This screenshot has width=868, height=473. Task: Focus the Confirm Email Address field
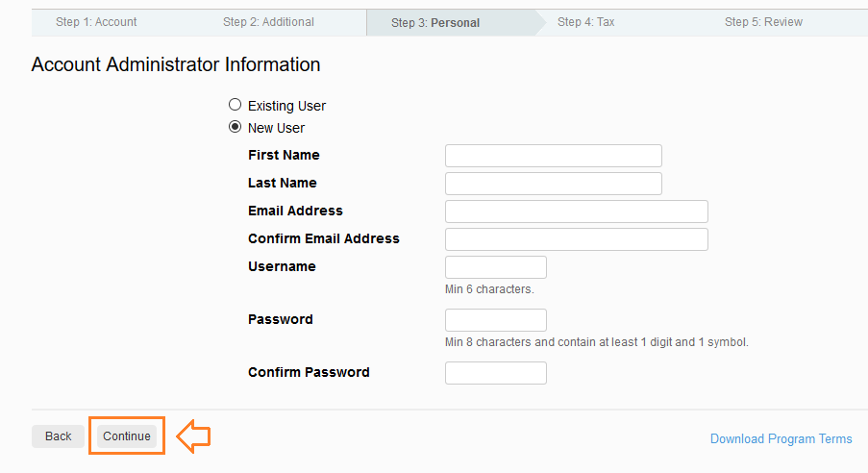point(577,239)
